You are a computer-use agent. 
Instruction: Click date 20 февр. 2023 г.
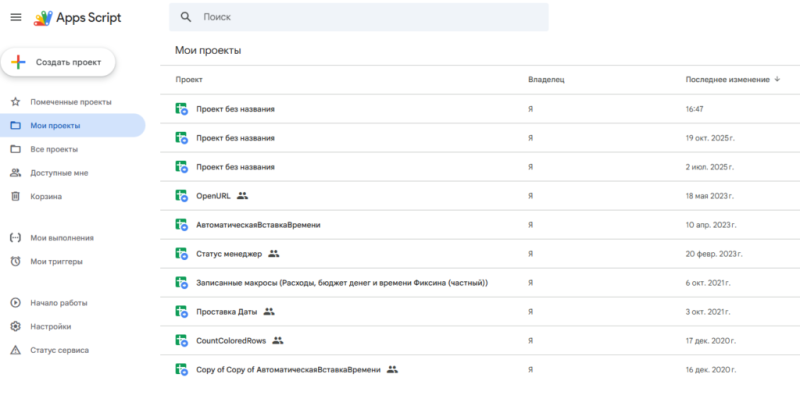pyautogui.click(x=714, y=254)
